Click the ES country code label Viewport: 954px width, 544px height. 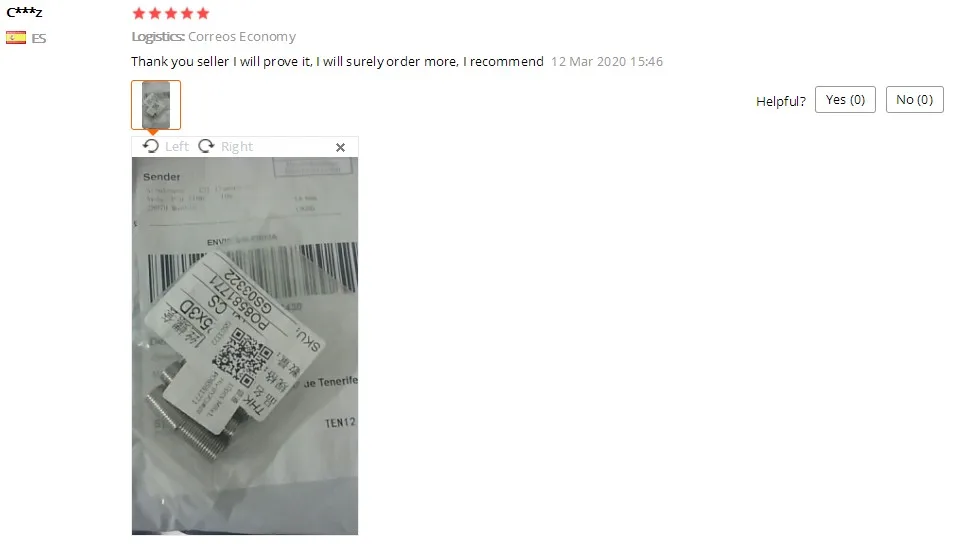pyautogui.click(x=39, y=38)
